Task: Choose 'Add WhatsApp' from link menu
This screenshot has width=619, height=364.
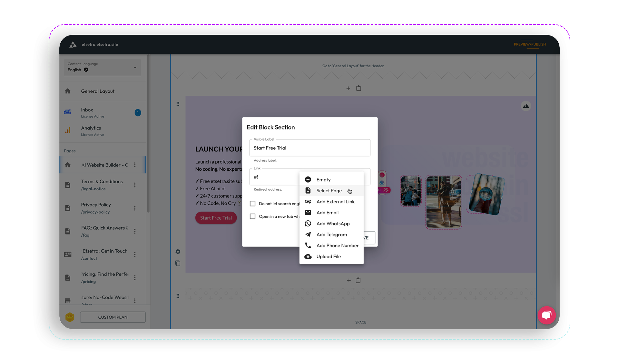Action: (333, 224)
